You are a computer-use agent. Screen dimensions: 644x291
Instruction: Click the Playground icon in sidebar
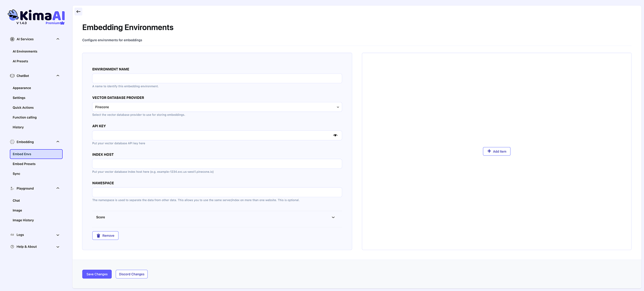pos(12,188)
